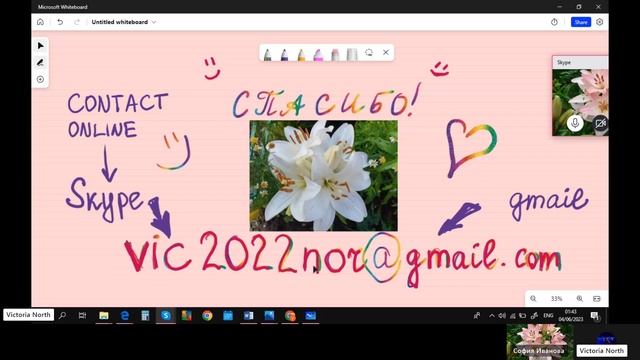
Task: Toggle camera in Skype mini window
Action: tap(600, 123)
